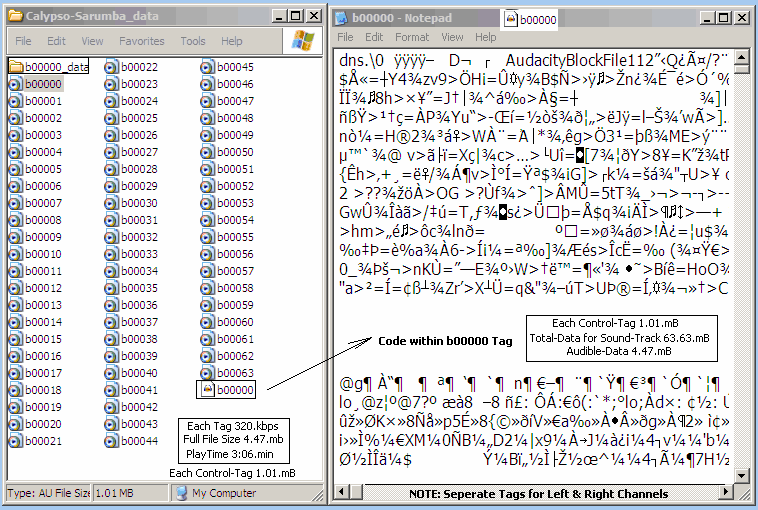Click Notepad vertical scrollbar down arrow
758x510 pixels.
pos(742,475)
